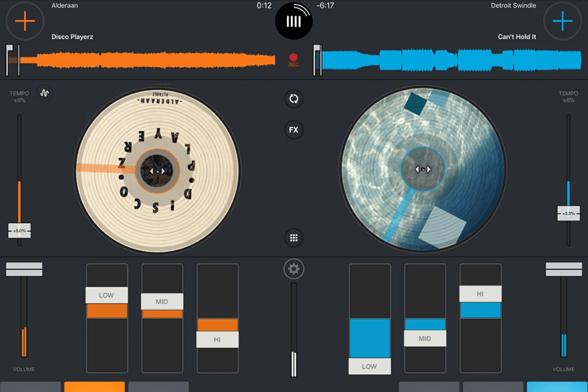Image resolution: width=588 pixels, height=392 pixels.
Task: Click the right TEMPO ±6% label
Action: (568, 97)
